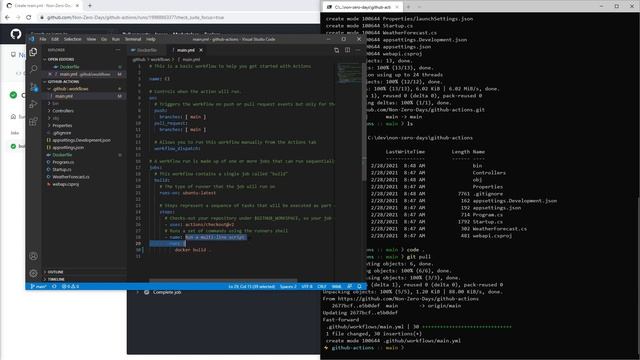Collapse the GITHUB-ACTIONS folder section
640x360 pixels.
[x=63, y=81]
